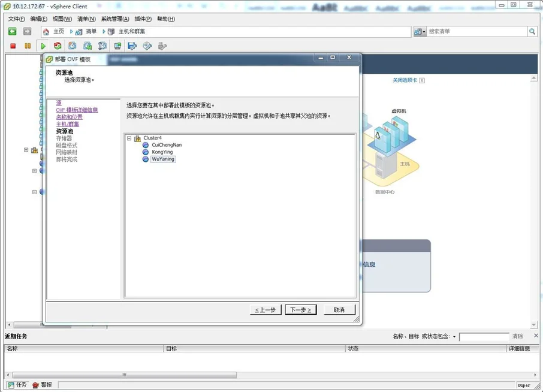Click 主页 in the breadcrumb
The image size is (543, 392).
point(59,32)
